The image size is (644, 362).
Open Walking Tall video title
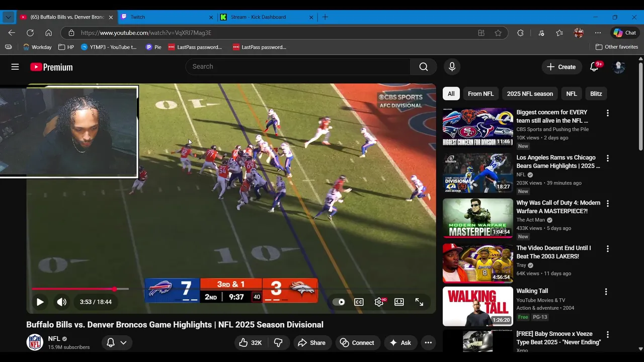pos(532,291)
